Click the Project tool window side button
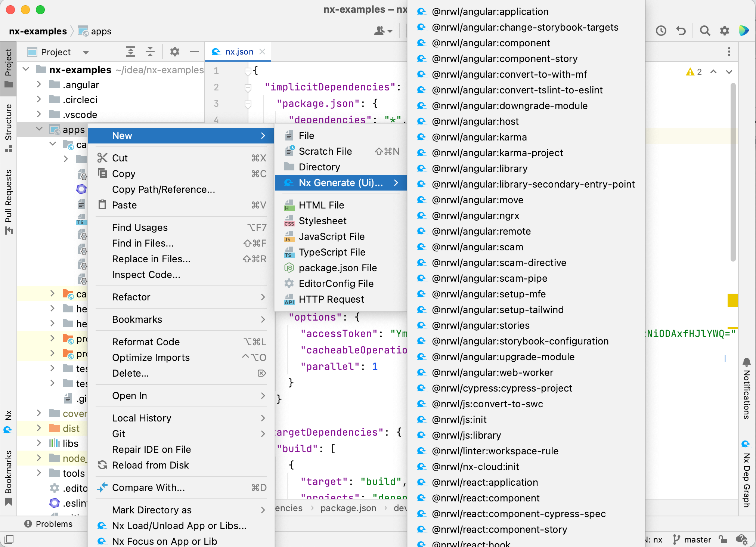 pyautogui.click(x=8, y=68)
